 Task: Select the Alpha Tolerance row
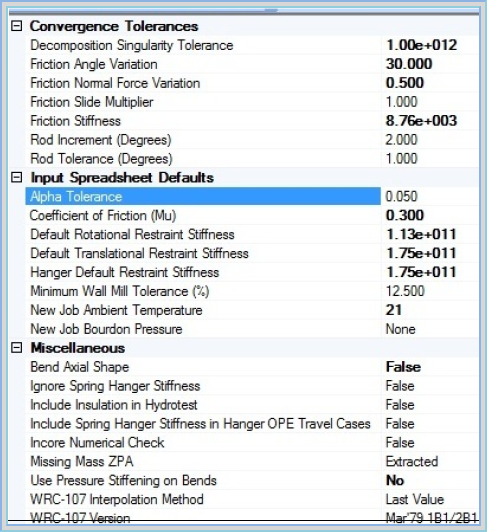point(203,196)
